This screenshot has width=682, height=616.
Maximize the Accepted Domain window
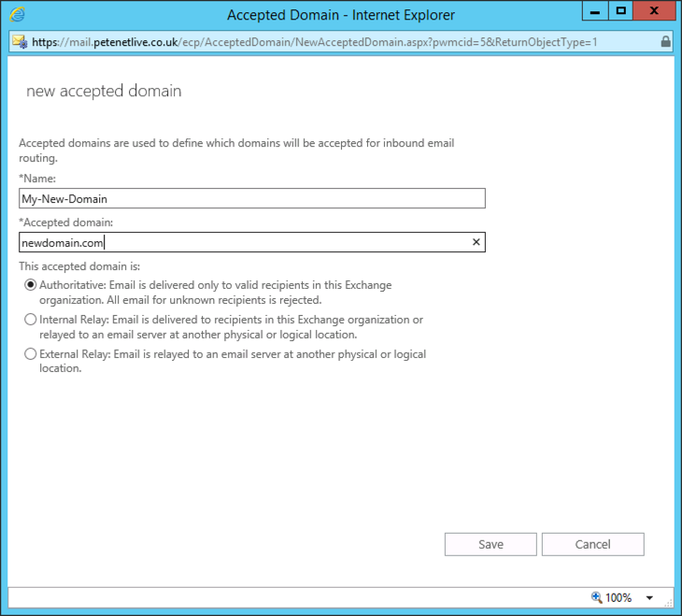620,11
